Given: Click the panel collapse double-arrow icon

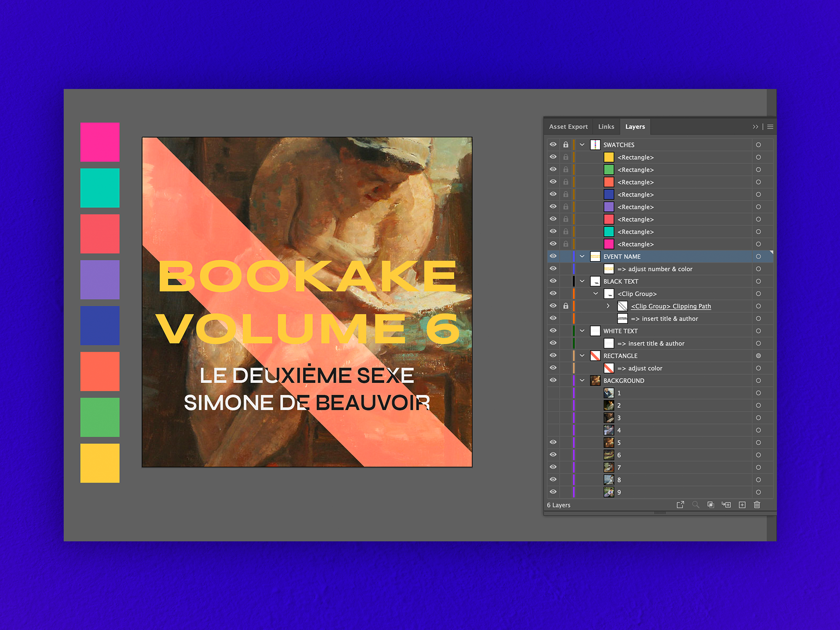Looking at the screenshot, I should [x=755, y=127].
